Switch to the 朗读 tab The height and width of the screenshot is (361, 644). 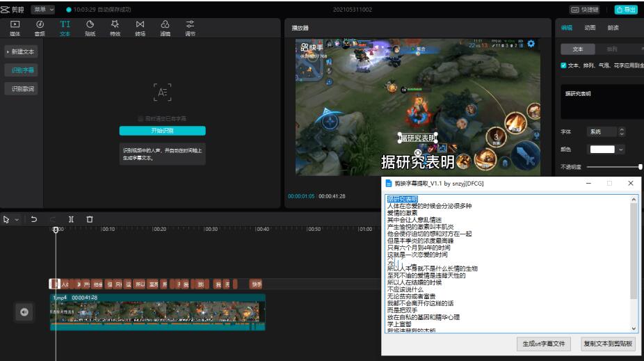pos(613,28)
